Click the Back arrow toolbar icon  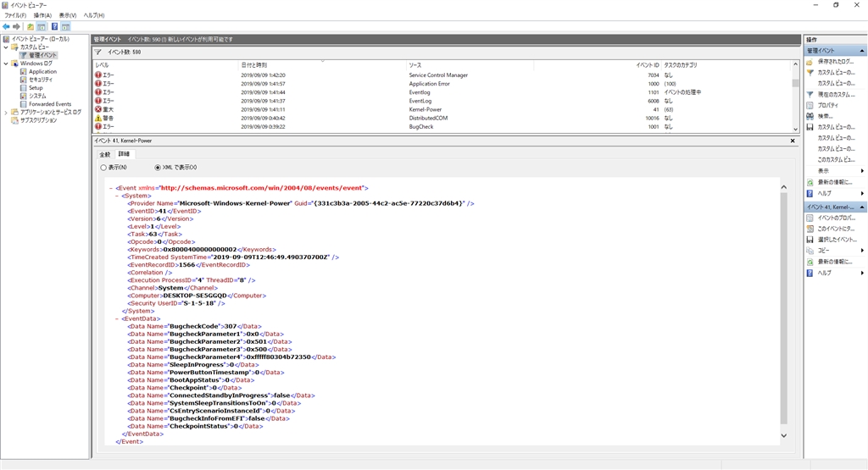point(6,26)
